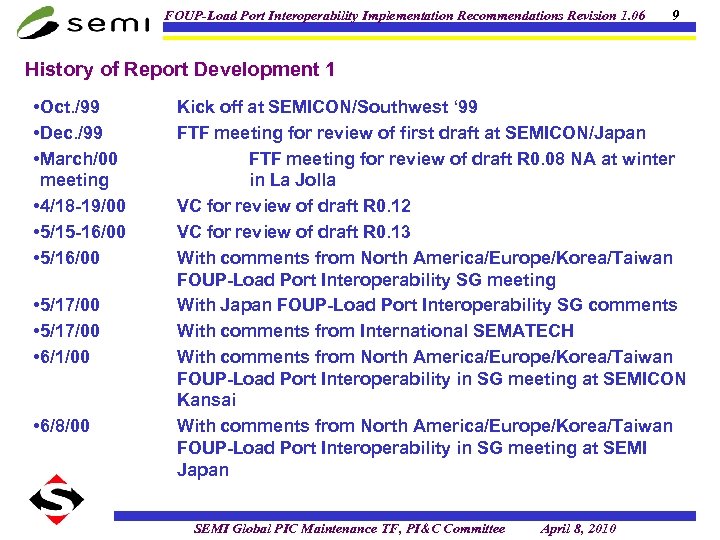Click 'With comments from International SEMATECH'
This screenshot has height=540, width=720.
(375, 331)
